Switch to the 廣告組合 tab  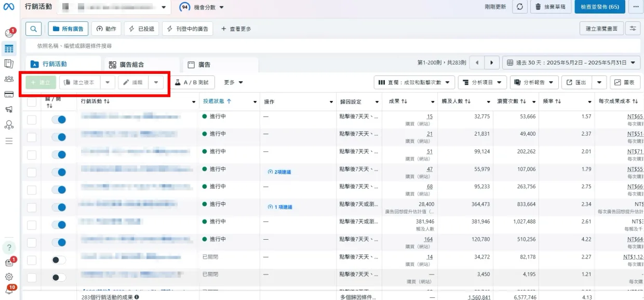click(x=141, y=65)
